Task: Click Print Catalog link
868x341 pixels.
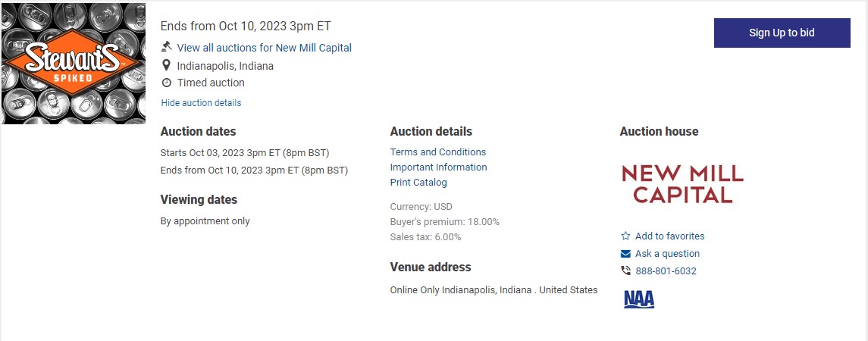Action: point(418,182)
